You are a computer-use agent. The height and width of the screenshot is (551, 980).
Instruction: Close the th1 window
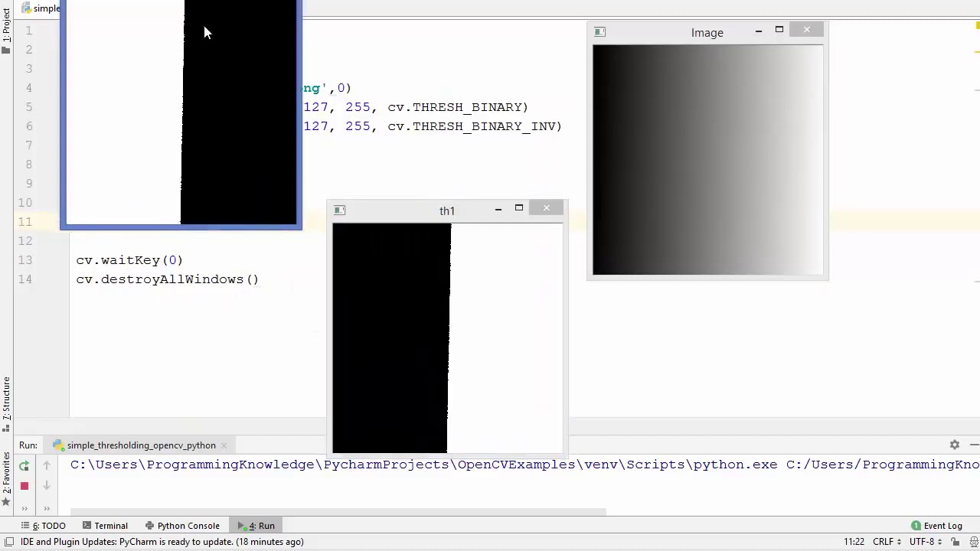coord(547,208)
